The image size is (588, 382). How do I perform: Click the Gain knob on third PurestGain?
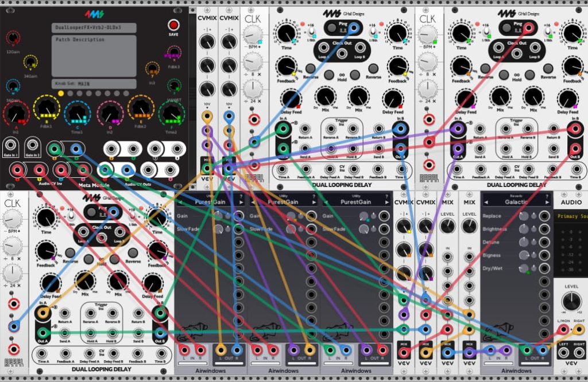[x=363, y=216]
